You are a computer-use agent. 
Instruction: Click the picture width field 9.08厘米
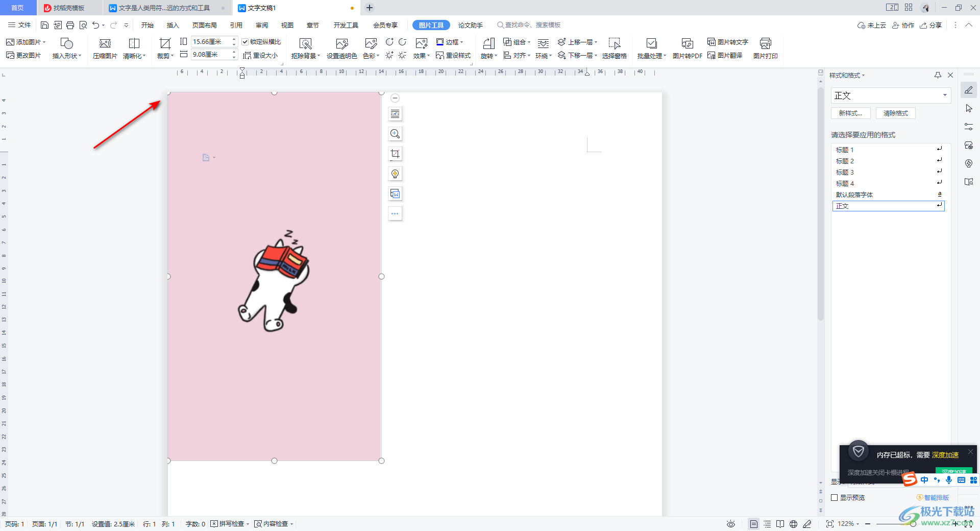pyautogui.click(x=210, y=55)
